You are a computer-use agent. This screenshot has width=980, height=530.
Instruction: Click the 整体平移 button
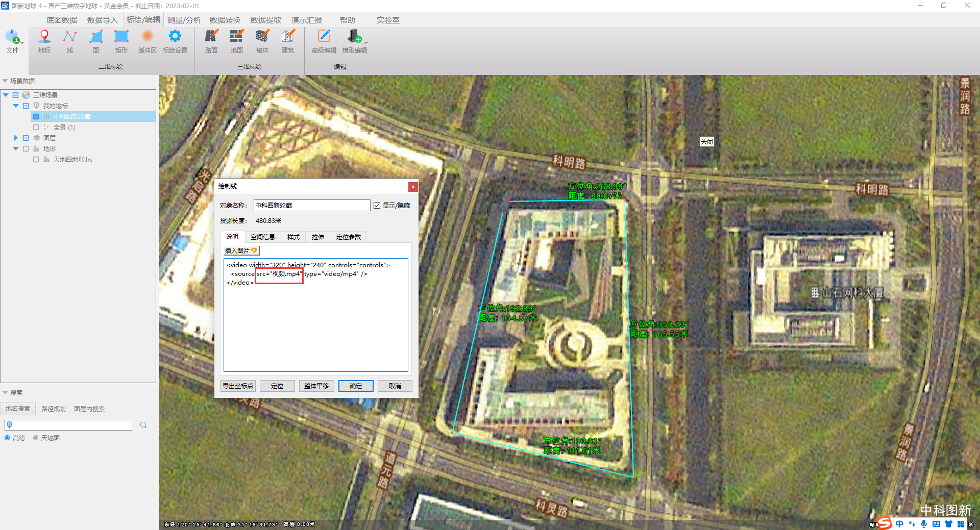pyautogui.click(x=316, y=386)
